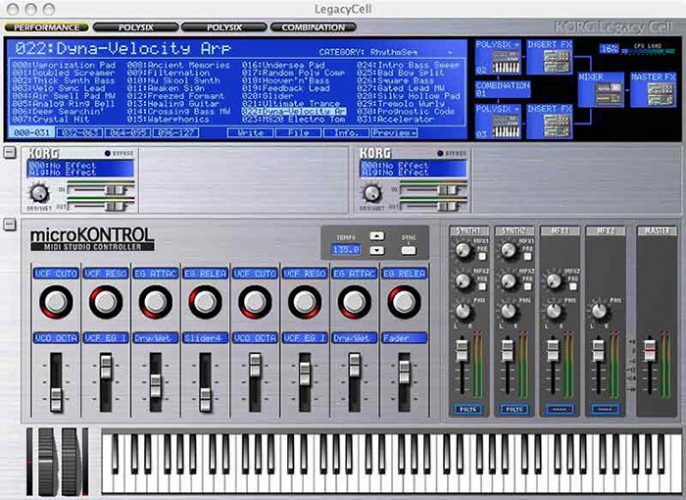Toggle the tempo Sync button
The width and height of the screenshot is (686, 500).
(x=406, y=250)
